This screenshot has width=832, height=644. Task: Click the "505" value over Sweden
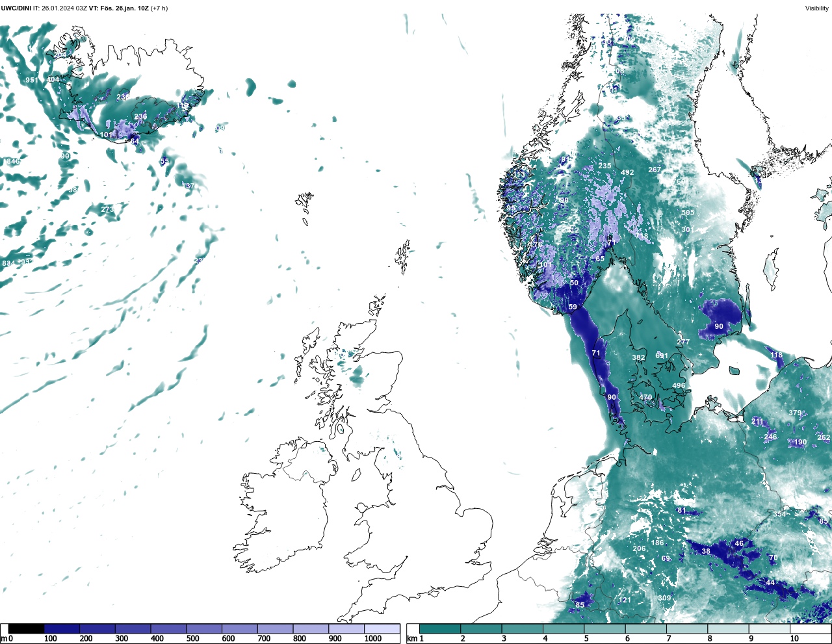click(x=688, y=213)
